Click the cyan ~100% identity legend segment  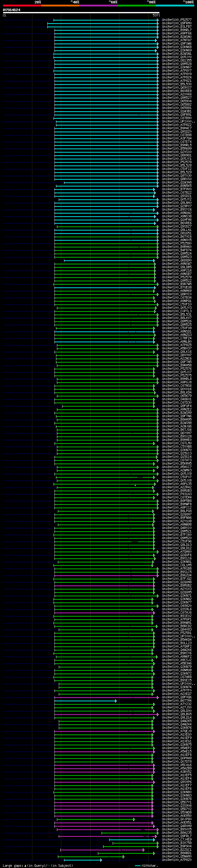(x=175, y=6)
